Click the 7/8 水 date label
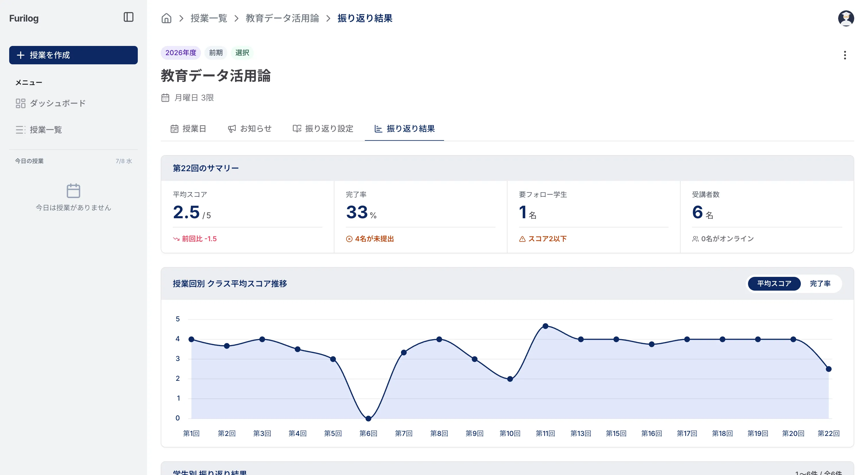Screen dimensions: 868x475 [x=124, y=161]
